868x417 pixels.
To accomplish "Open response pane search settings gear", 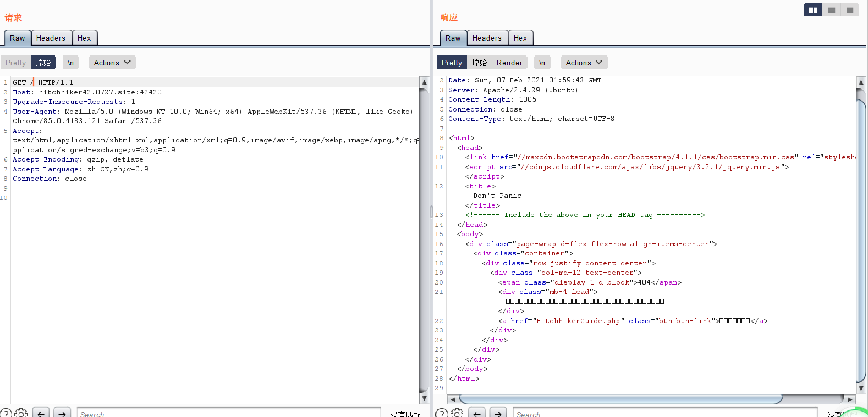I will pyautogui.click(x=457, y=413).
